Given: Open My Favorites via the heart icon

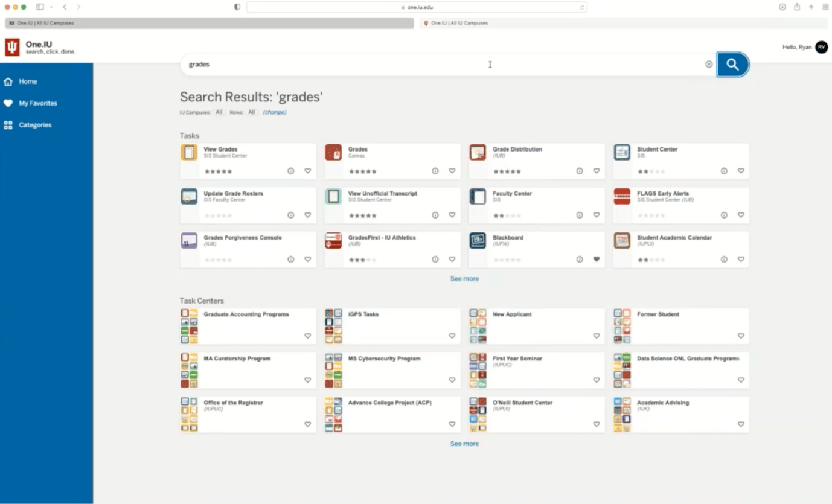Looking at the screenshot, I should [x=9, y=103].
